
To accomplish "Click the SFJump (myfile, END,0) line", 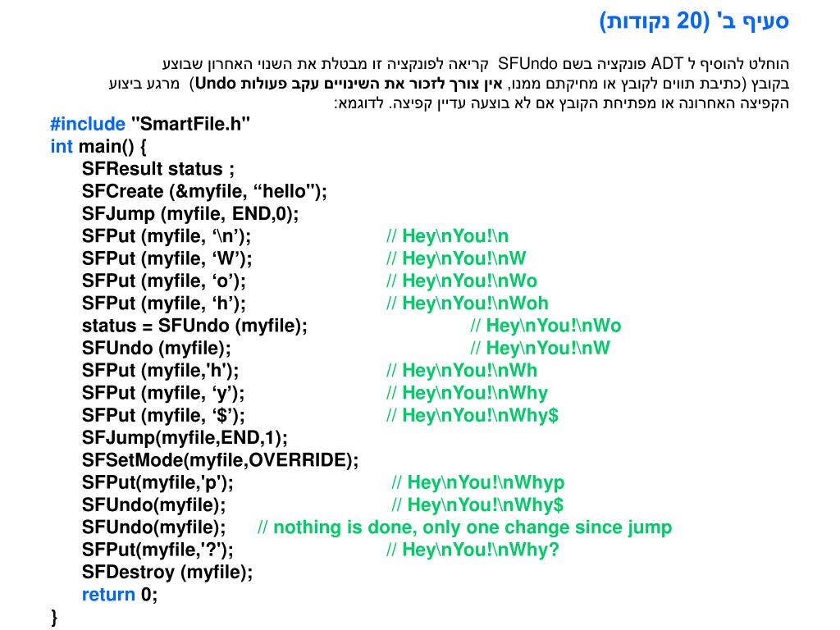I will (x=190, y=214).
